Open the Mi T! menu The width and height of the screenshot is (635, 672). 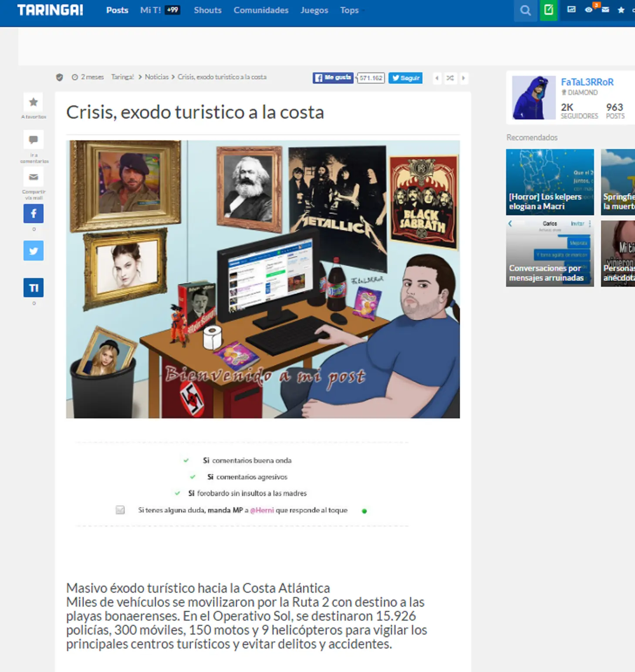click(150, 10)
